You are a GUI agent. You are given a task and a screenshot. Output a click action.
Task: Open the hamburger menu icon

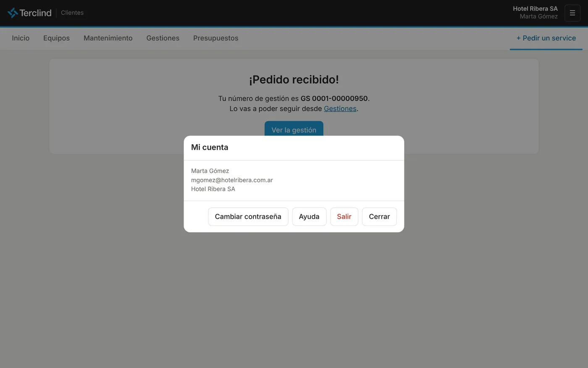572,13
